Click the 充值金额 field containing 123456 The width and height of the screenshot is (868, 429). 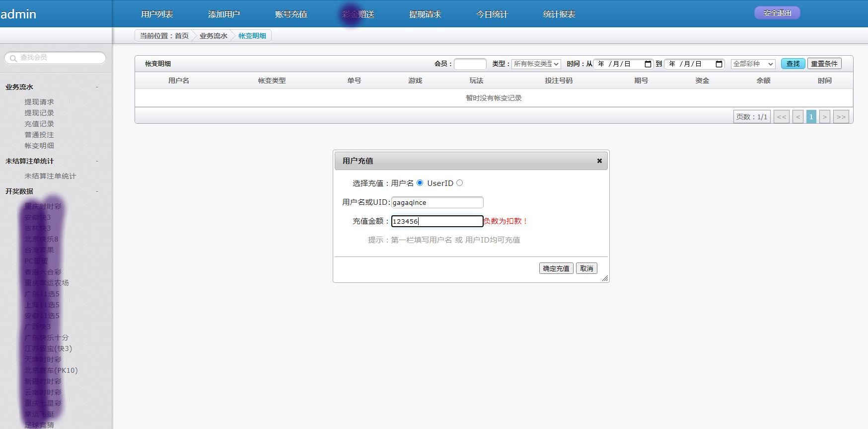click(x=437, y=221)
